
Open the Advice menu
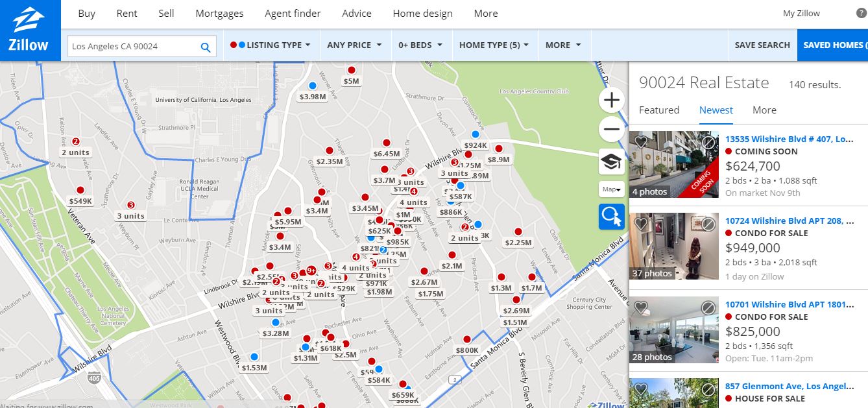pos(357,14)
